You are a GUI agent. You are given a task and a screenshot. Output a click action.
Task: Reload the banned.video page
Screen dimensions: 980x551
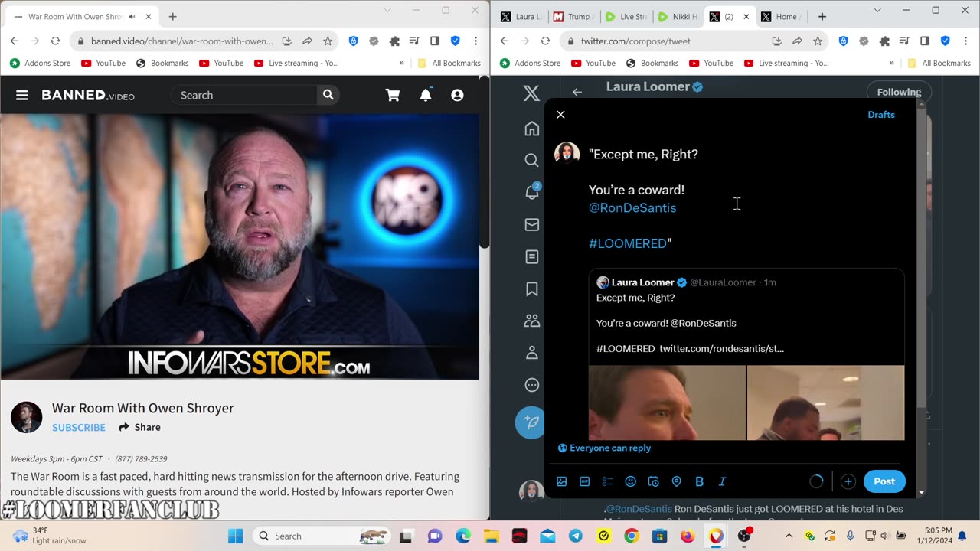(55, 41)
